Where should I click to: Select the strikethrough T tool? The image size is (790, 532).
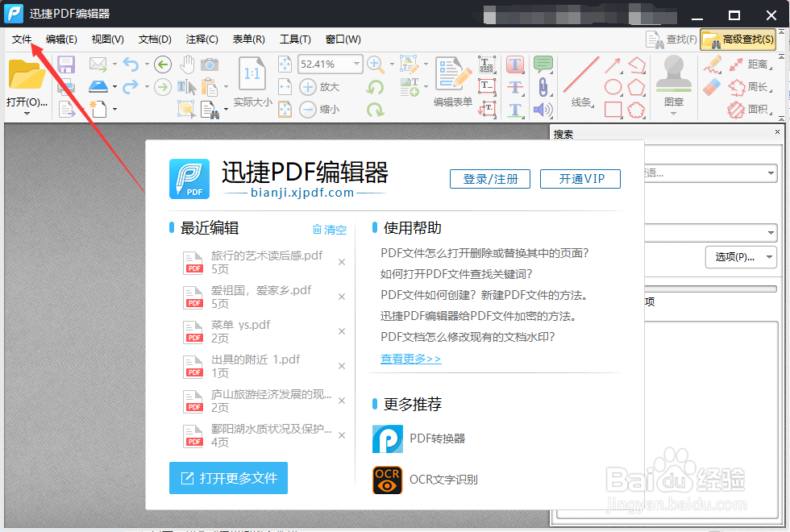(515, 87)
